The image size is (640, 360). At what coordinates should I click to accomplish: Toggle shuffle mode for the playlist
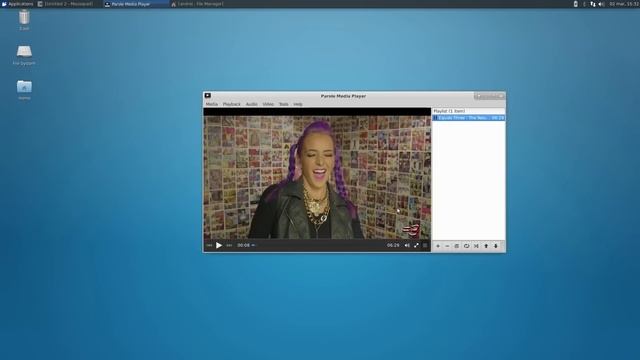(x=476, y=246)
